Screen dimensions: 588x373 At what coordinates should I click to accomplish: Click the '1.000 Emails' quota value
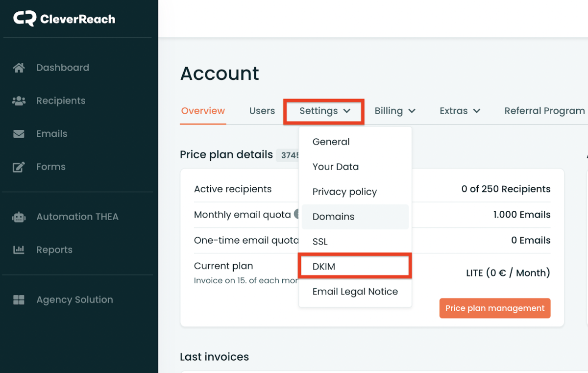pos(522,215)
